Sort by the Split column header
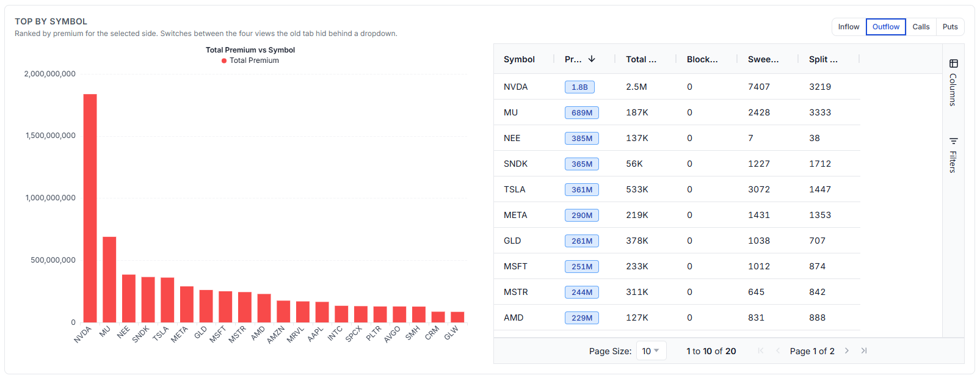This screenshot has height=378, width=980. [x=823, y=59]
